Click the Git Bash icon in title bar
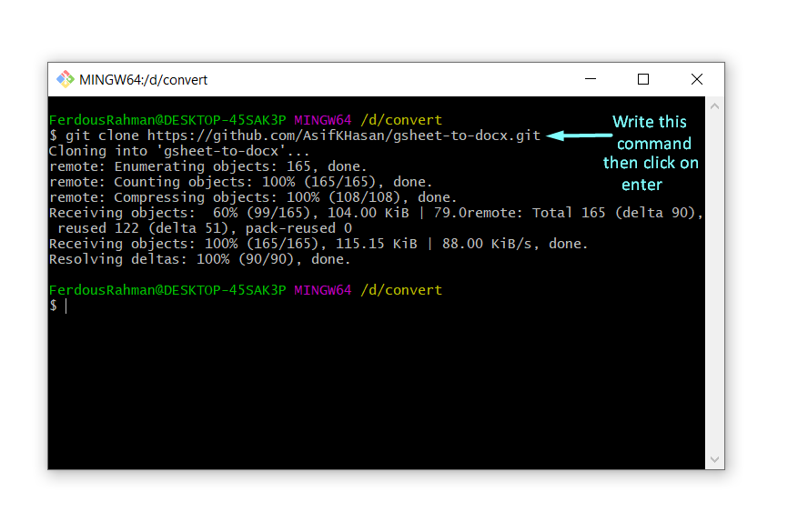Viewport: 788px width, 532px height. (65, 79)
